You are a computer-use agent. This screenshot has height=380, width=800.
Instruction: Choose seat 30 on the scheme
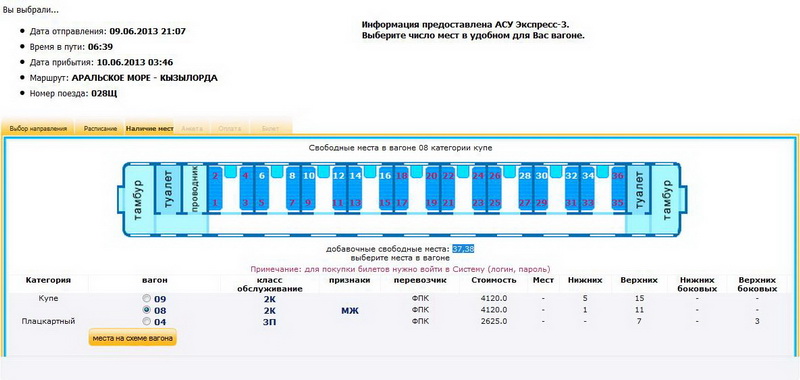[x=541, y=176]
